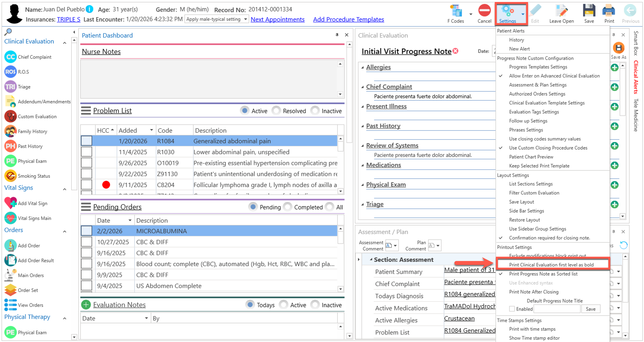Check Enabled box for Default Progress Note Title
The height and width of the screenshot is (342, 644).
(x=512, y=309)
